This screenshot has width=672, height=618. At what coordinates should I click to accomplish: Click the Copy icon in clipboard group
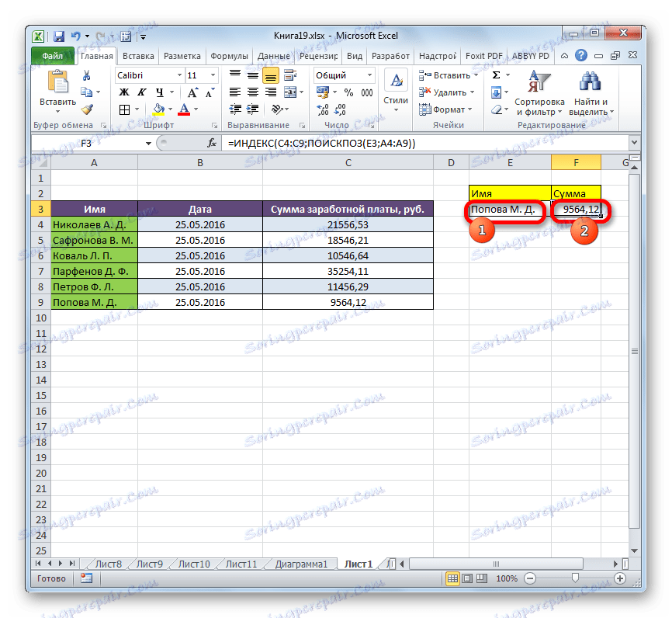87,92
